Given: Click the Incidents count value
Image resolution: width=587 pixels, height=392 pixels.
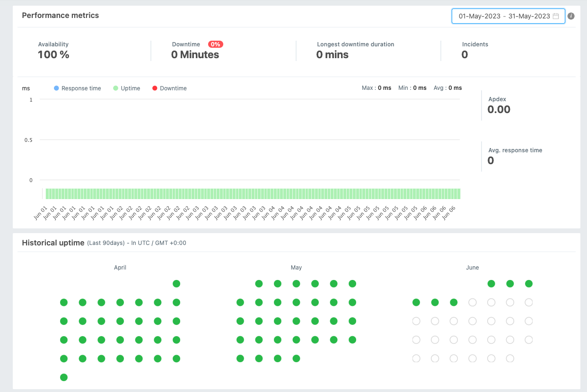Looking at the screenshot, I should pyautogui.click(x=464, y=54).
